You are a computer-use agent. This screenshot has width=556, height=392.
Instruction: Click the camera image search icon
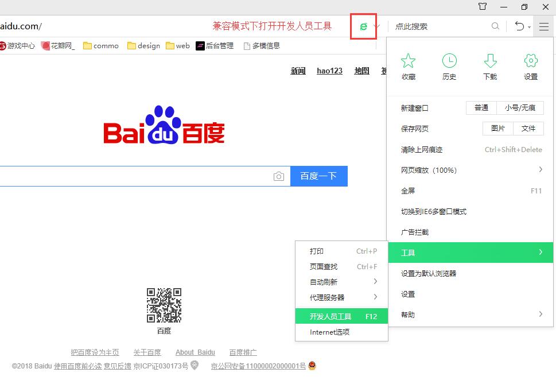[279, 176]
